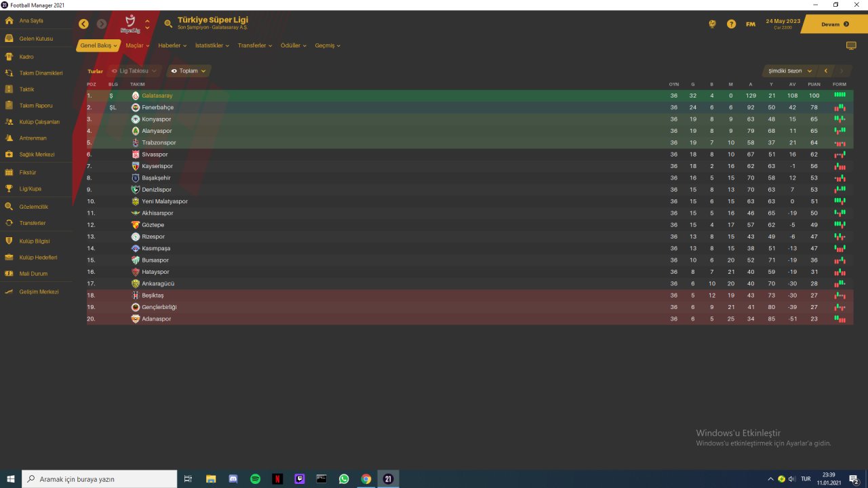The height and width of the screenshot is (488, 868).
Task: Click Trabzonspor club badge in table
Action: (136, 142)
